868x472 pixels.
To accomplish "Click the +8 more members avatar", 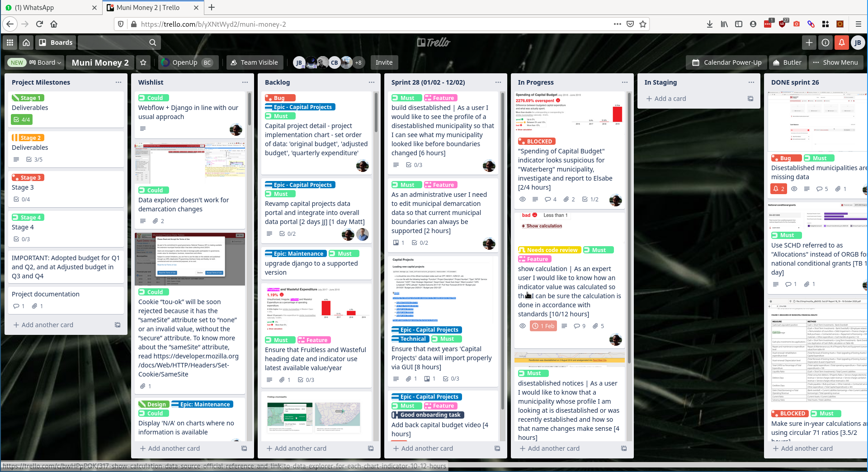I will click(x=359, y=62).
